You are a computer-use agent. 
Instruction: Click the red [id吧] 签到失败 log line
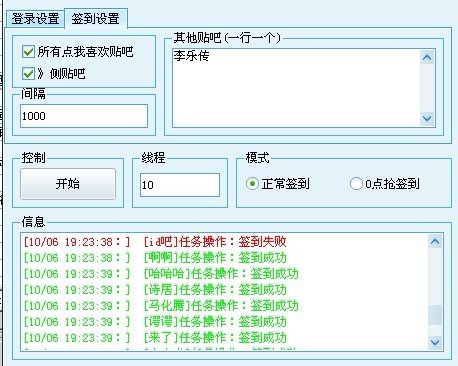click(155, 242)
